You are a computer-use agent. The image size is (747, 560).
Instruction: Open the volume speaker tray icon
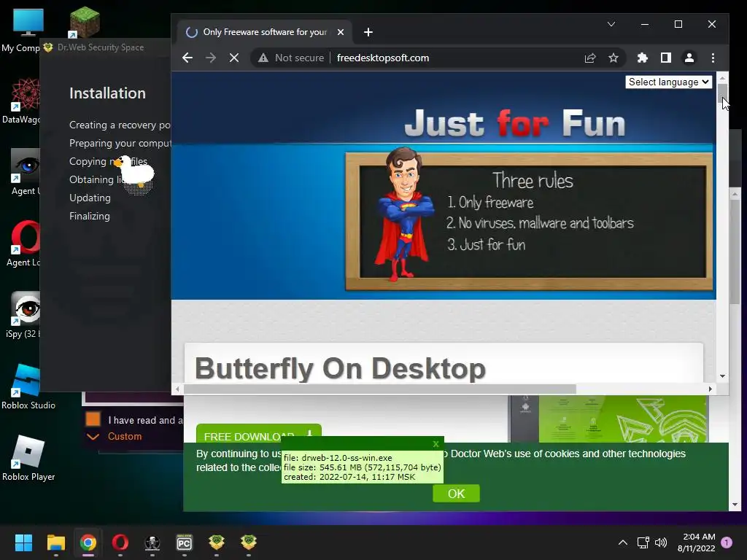(x=661, y=542)
